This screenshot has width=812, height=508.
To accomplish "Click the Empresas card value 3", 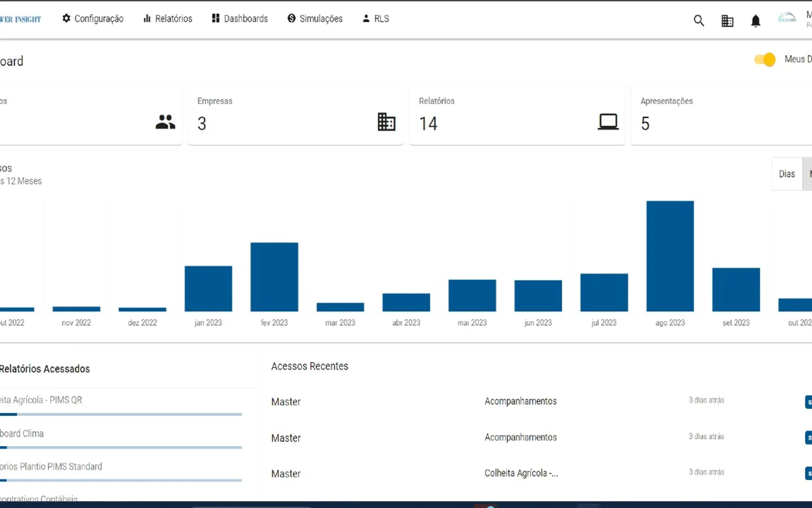I will pyautogui.click(x=202, y=123).
